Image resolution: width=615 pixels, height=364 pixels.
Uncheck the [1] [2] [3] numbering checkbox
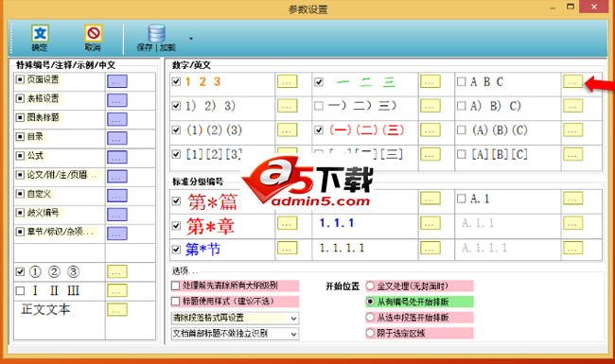coord(176,154)
